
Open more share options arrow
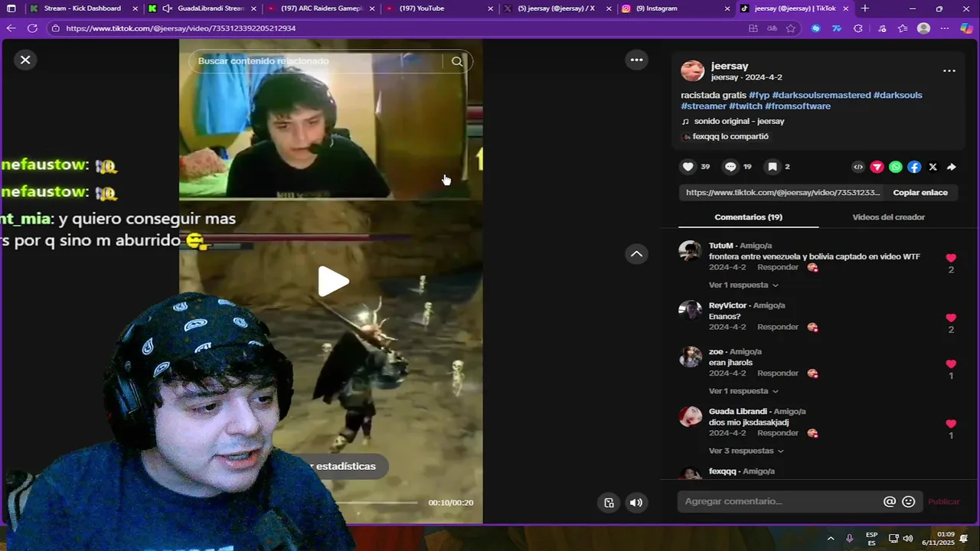pyautogui.click(x=951, y=167)
